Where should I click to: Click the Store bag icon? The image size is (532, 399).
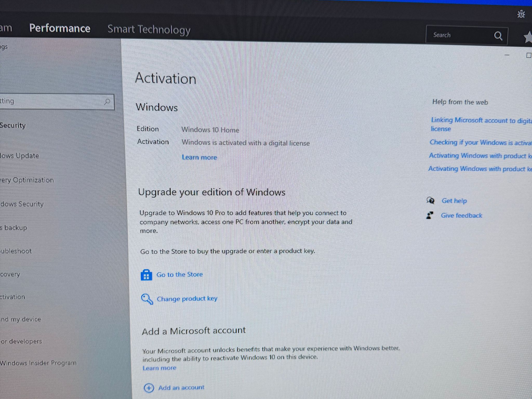point(146,275)
